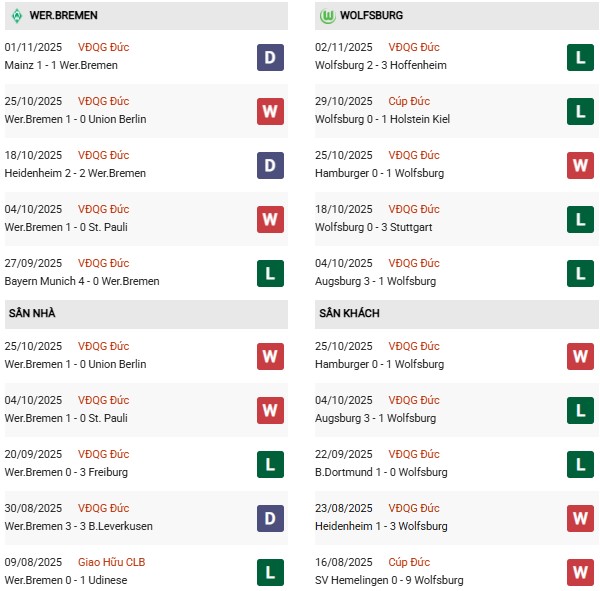Click the Wolfsburg club logo
Screen dimensions: 600x591
click(x=326, y=16)
